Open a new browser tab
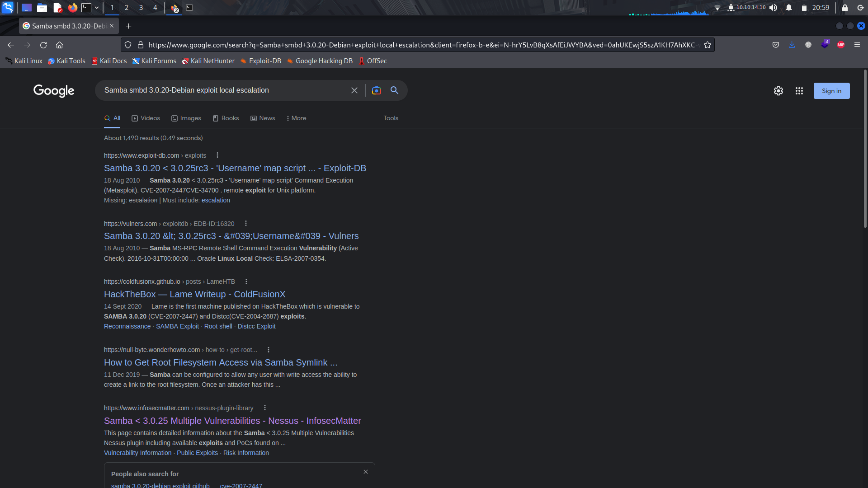This screenshot has width=868, height=488. pyautogui.click(x=129, y=26)
